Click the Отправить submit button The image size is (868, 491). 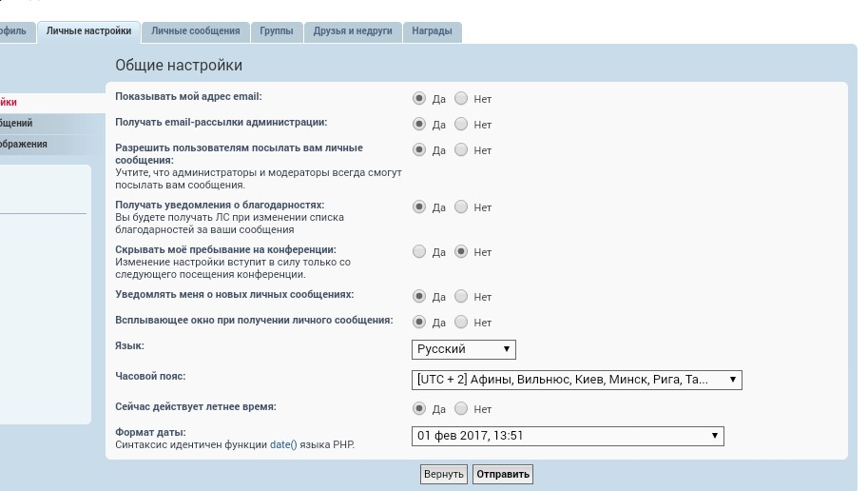point(503,474)
